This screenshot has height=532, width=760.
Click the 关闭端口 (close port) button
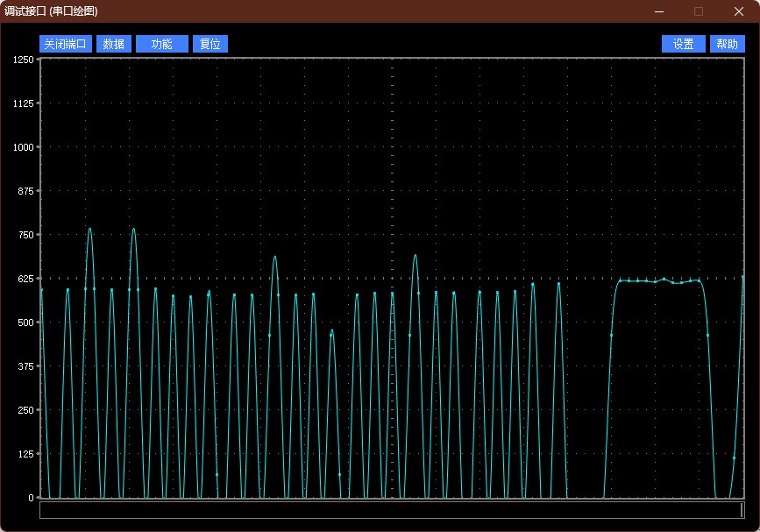[66, 44]
